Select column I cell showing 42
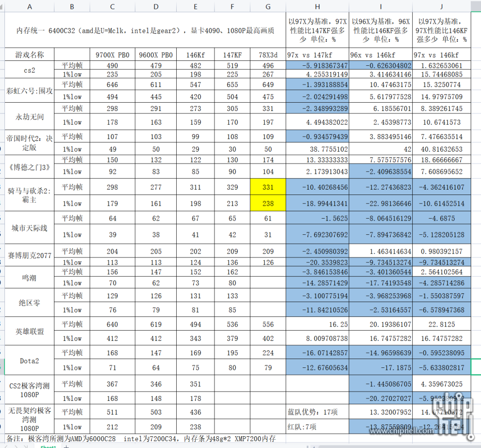 (381, 149)
